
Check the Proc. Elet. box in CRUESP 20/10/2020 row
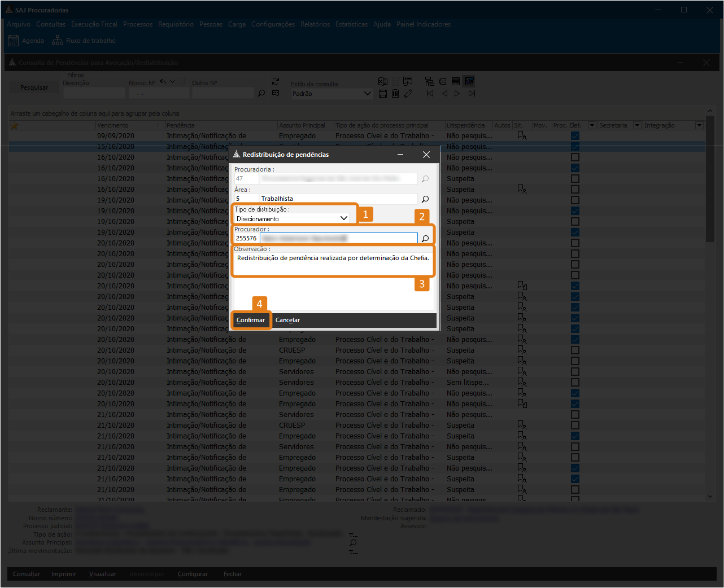tap(575, 350)
